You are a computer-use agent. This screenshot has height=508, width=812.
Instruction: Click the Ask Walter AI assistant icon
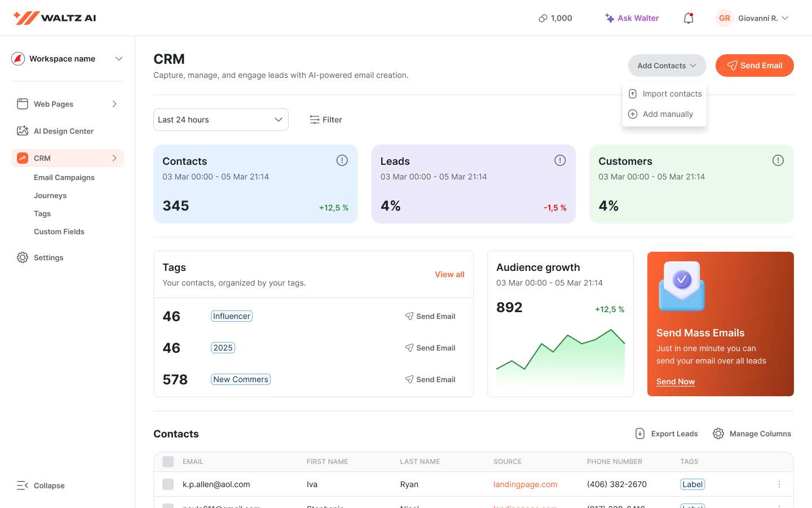(611, 18)
